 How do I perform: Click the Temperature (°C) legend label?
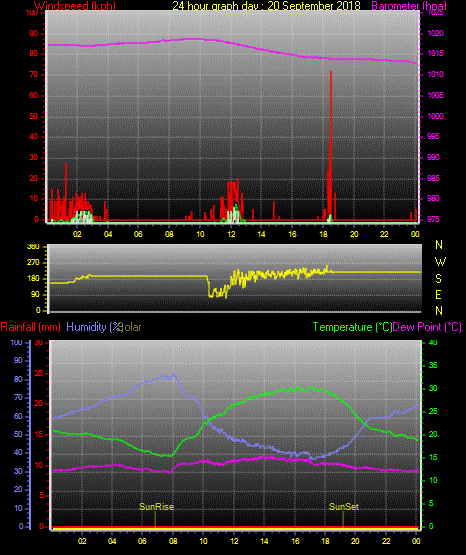coord(352,327)
